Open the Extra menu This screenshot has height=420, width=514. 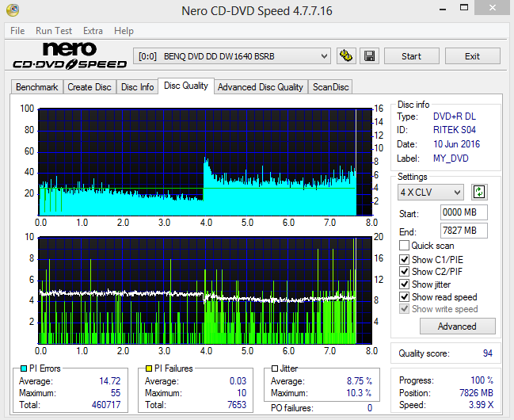click(93, 31)
